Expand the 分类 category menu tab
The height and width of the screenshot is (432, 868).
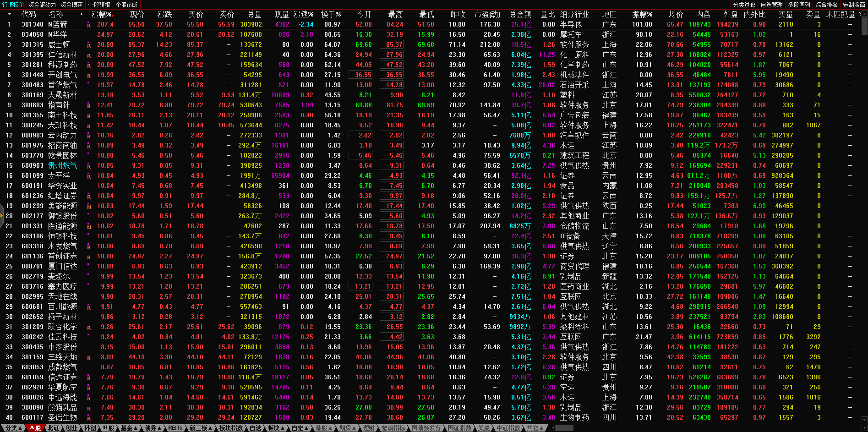(x=13, y=428)
